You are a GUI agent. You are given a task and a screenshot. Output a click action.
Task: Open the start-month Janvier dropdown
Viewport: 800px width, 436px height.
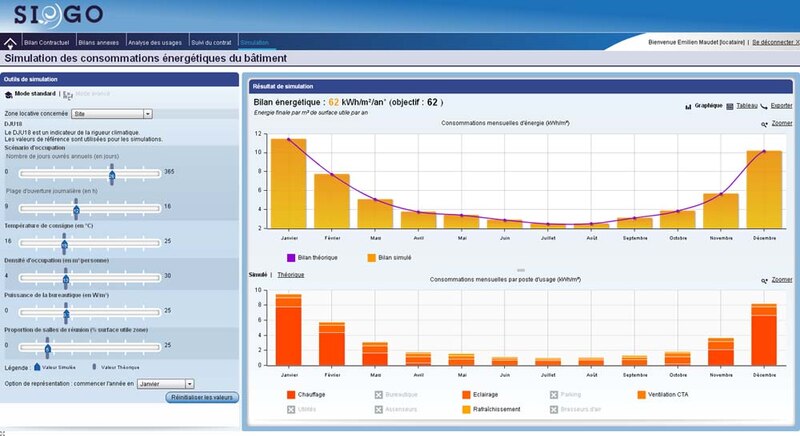tap(166, 384)
